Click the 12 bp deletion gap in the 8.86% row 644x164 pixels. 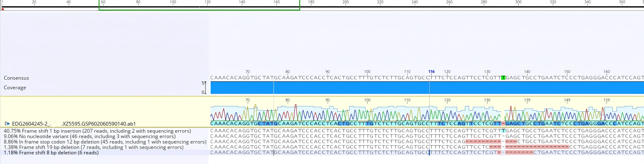click(491, 142)
